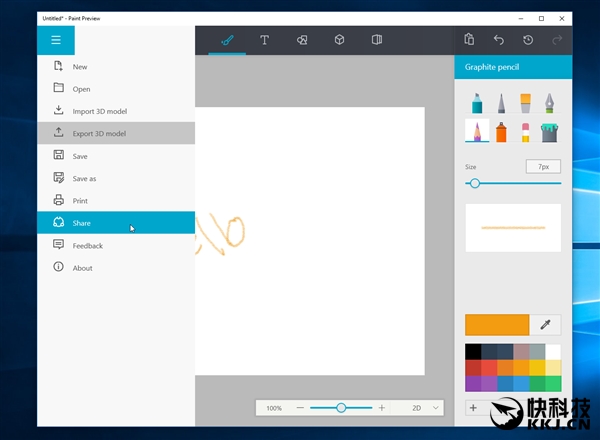600x440 pixels.
Task: Select the Eraser tool
Action: click(525, 132)
